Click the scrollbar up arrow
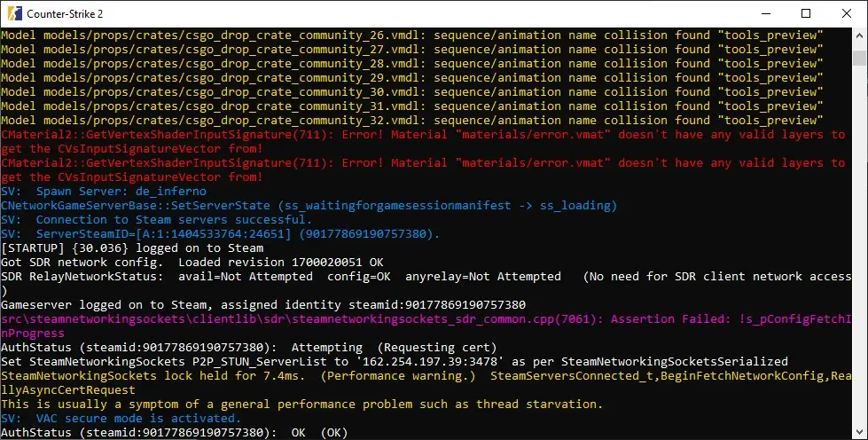The height and width of the screenshot is (440, 868). click(x=860, y=35)
